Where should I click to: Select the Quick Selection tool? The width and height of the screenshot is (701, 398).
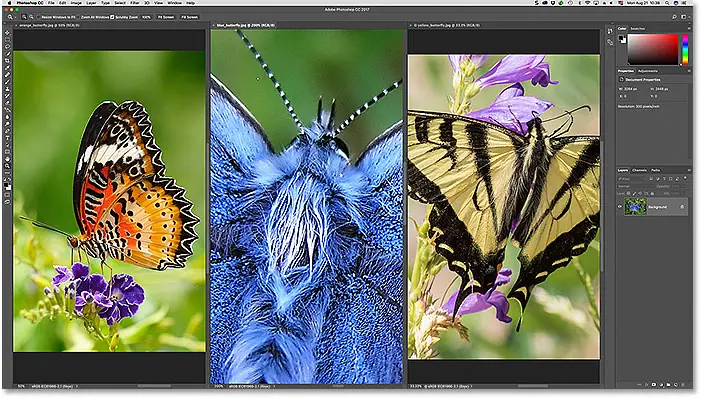coord(8,53)
